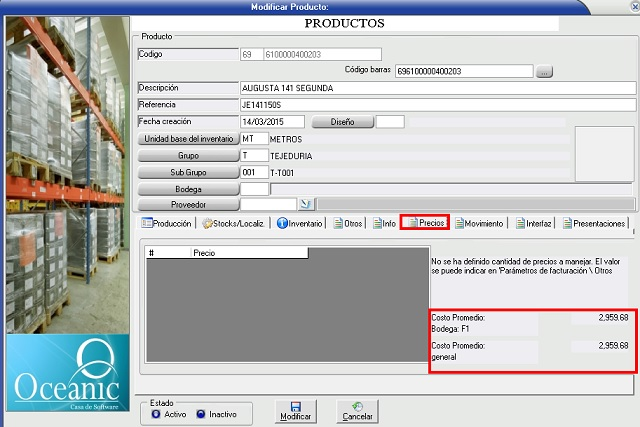This screenshot has width=640, height=427.
Task: Select the Otros tab
Action: 347,224
